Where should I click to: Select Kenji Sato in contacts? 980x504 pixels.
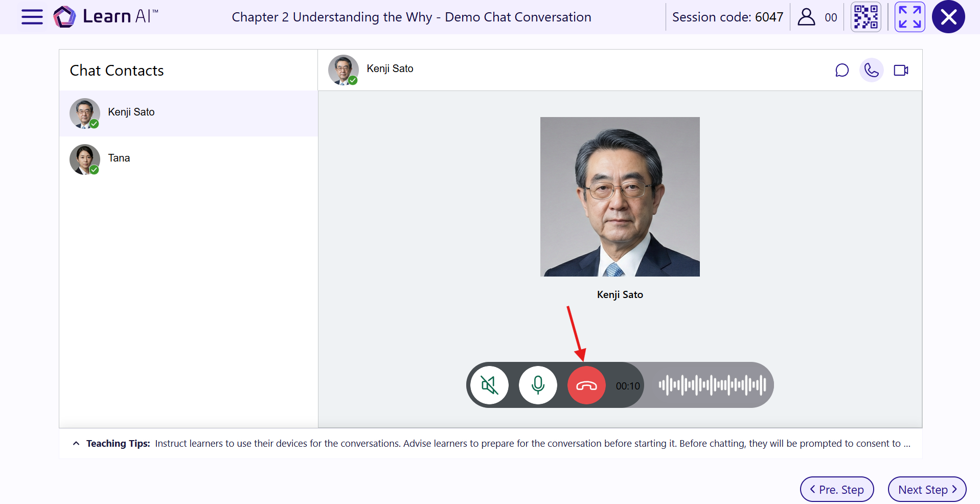tap(189, 113)
